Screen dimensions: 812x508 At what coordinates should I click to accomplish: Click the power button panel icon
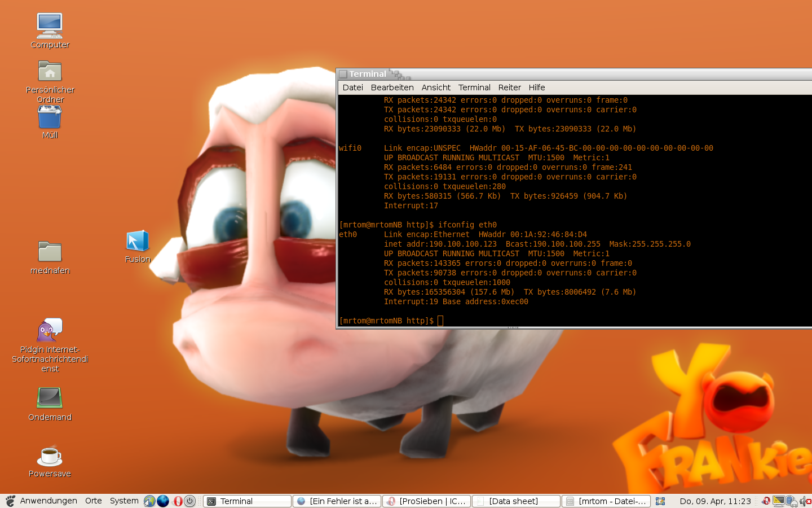pos(190,501)
